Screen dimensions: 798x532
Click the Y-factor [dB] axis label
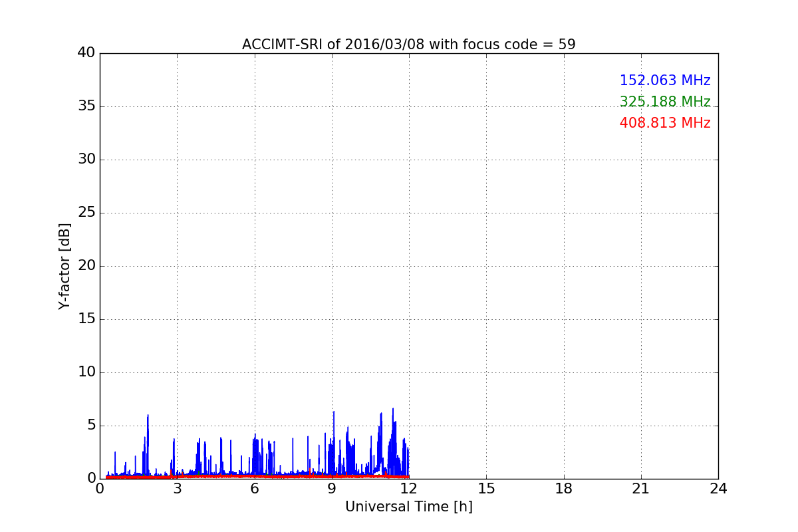[x=65, y=266]
